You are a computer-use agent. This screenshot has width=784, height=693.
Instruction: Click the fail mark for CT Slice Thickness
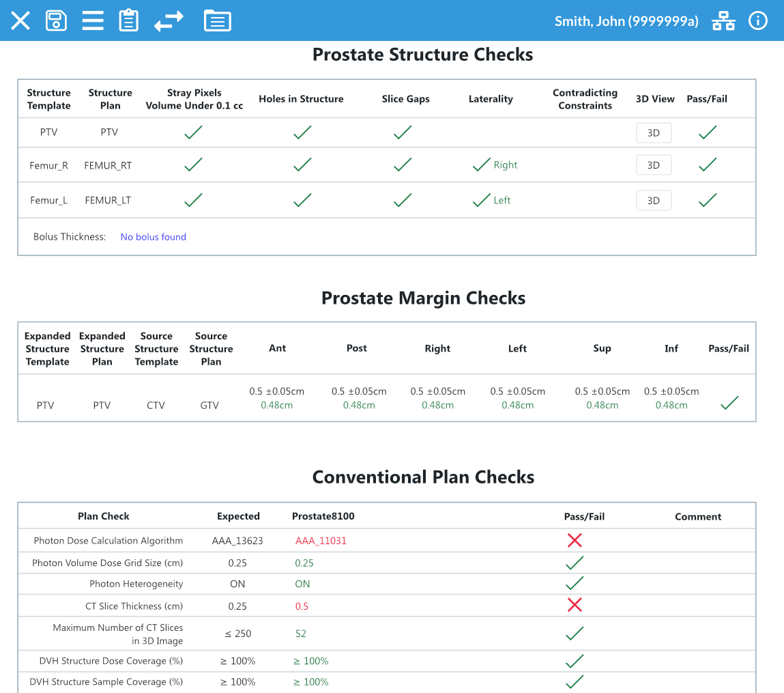pos(575,604)
